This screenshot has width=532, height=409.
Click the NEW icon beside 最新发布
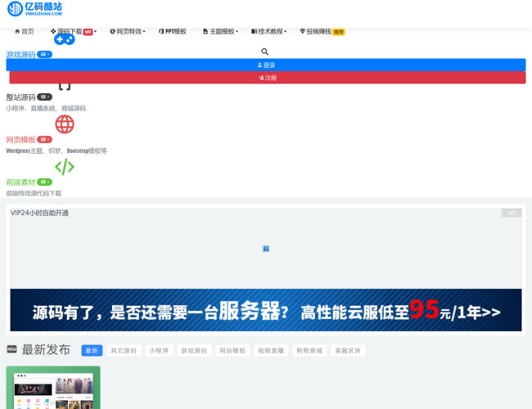coord(12,349)
